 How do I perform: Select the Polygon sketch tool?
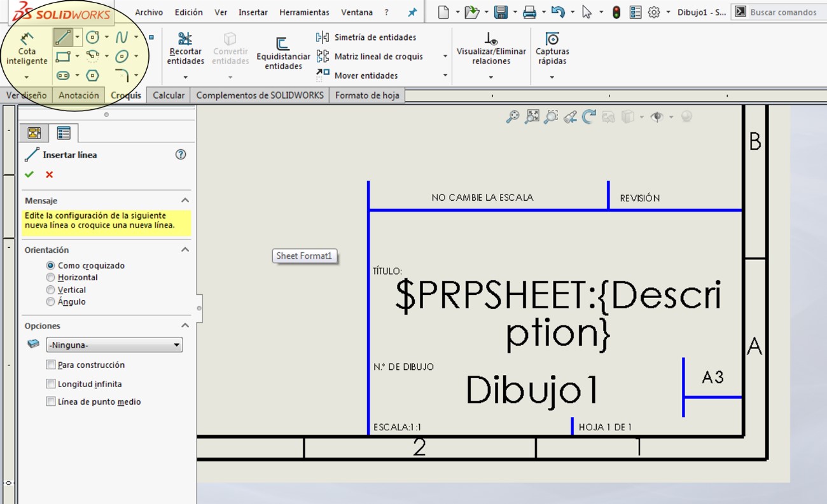click(x=92, y=76)
